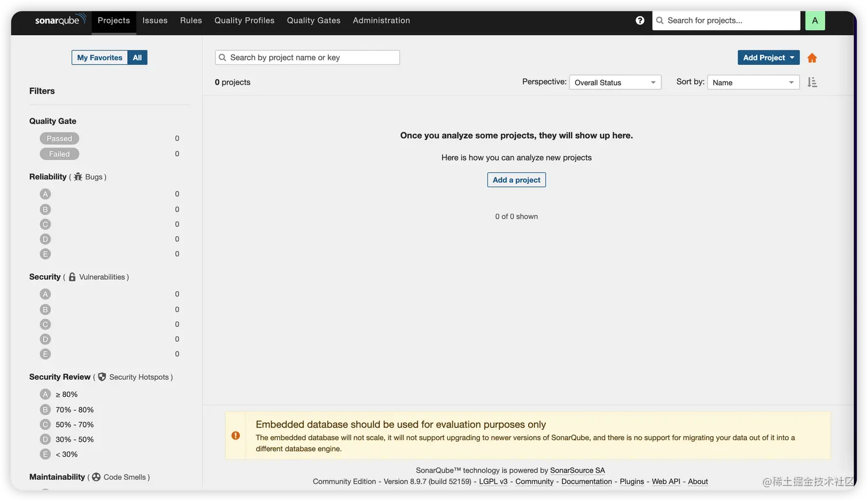This screenshot has width=868, height=501.
Task: Filter by Passed quality gate
Action: pyautogui.click(x=59, y=138)
